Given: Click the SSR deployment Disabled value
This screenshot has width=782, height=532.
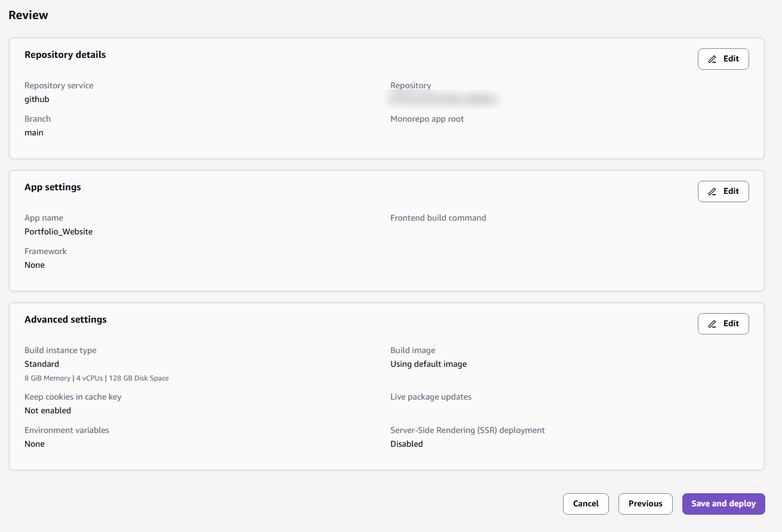Looking at the screenshot, I should tap(407, 444).
